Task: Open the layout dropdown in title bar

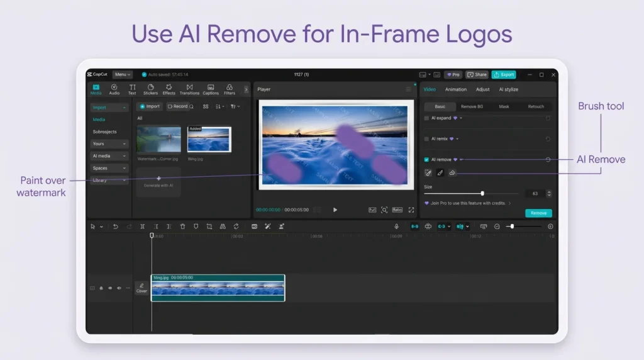Action: point(430,75)
